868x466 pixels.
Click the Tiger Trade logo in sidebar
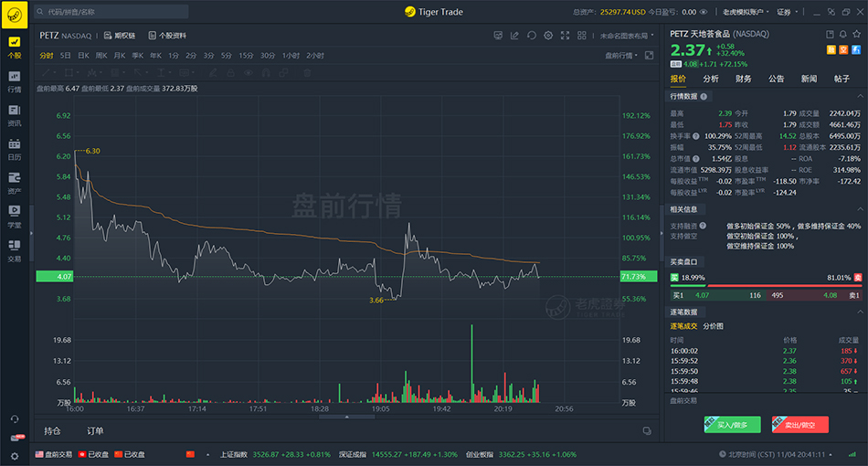[x=15, y=14]
